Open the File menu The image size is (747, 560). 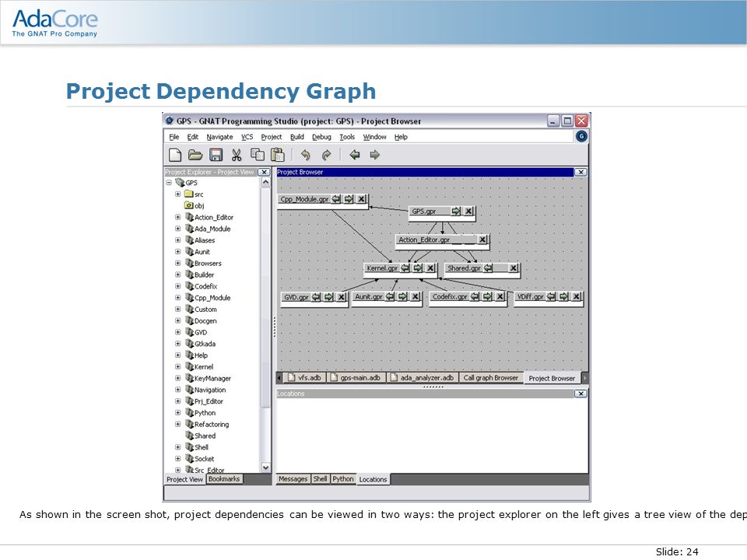[174, 137]
